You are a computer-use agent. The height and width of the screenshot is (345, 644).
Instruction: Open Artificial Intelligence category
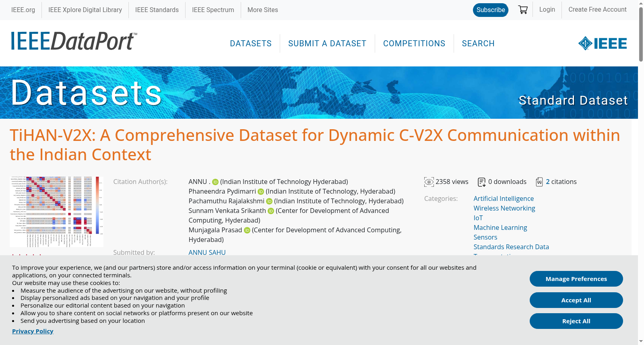(504, 198)
